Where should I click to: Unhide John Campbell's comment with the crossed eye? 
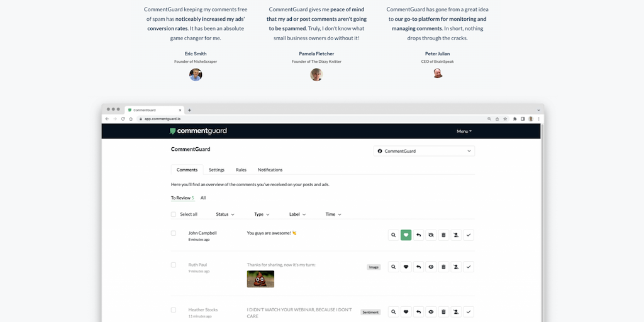(x=431, y=235)
